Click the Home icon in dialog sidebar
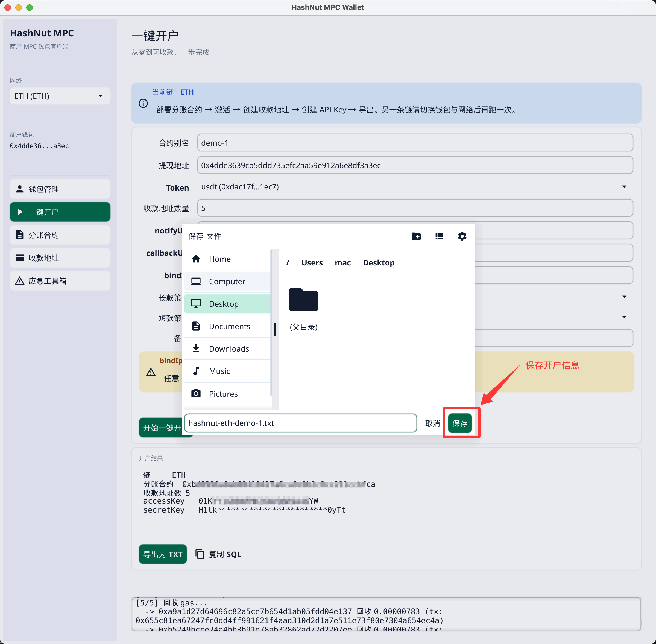656x644 pixels. (196, 259)
